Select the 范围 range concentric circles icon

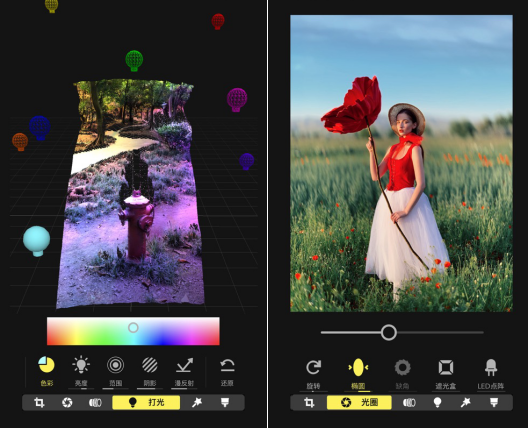click(116, 365)
